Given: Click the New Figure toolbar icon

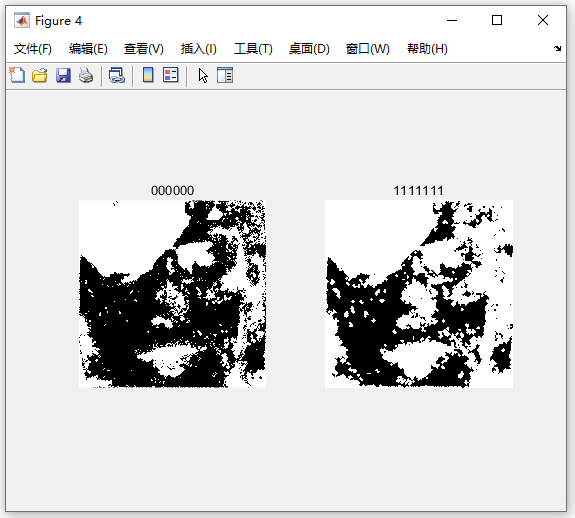Looking at the screenshot, I should pyautogui.click(x=17, y=76).
